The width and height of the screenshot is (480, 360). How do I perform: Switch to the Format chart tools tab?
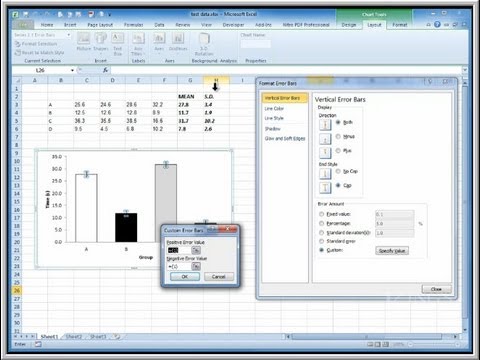click(x=400, y=25)
